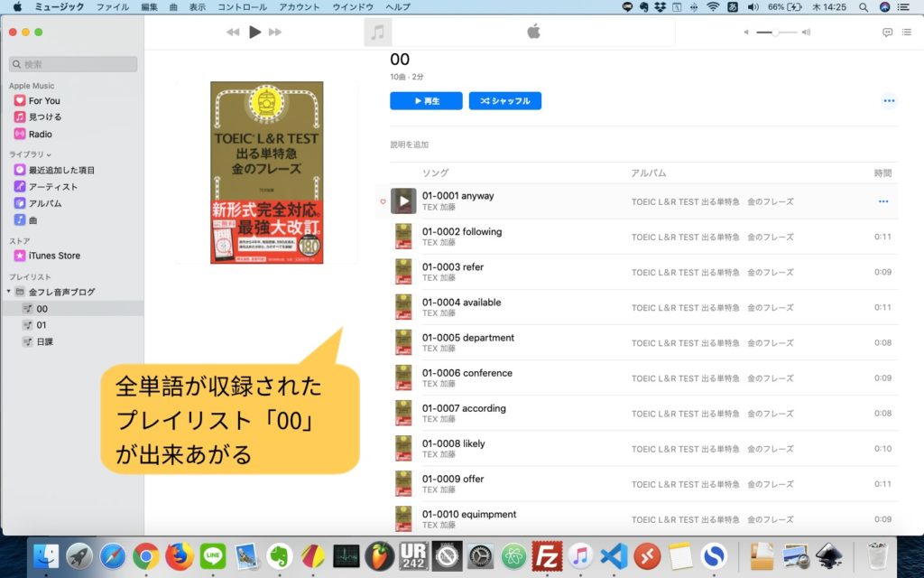Screen dimensions: 924x578
Task: Collapse the 金フレ音声ブログ playlist folder
Action: tap(8, 293)
